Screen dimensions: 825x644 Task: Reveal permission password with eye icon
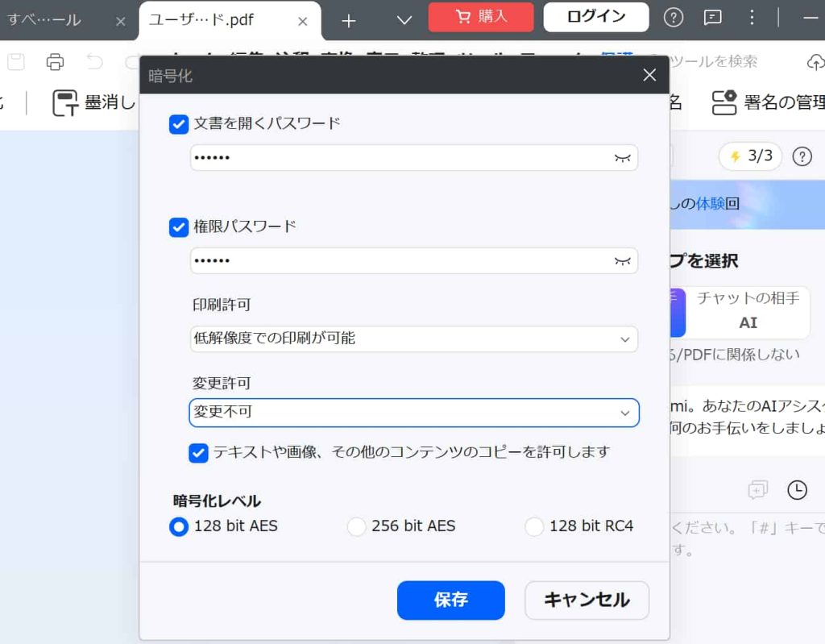[622, 261]
